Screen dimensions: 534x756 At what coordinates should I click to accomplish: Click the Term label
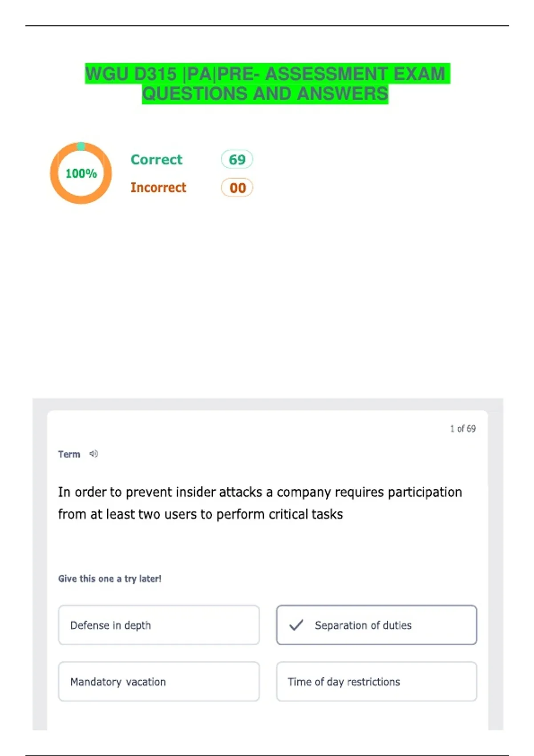[69, 454]
